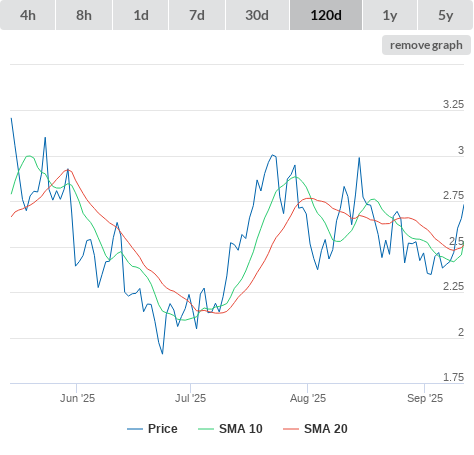This screenshot has width=474, height=455.
Task: Select the 8h time range tab
Action: tap(84, 15)
